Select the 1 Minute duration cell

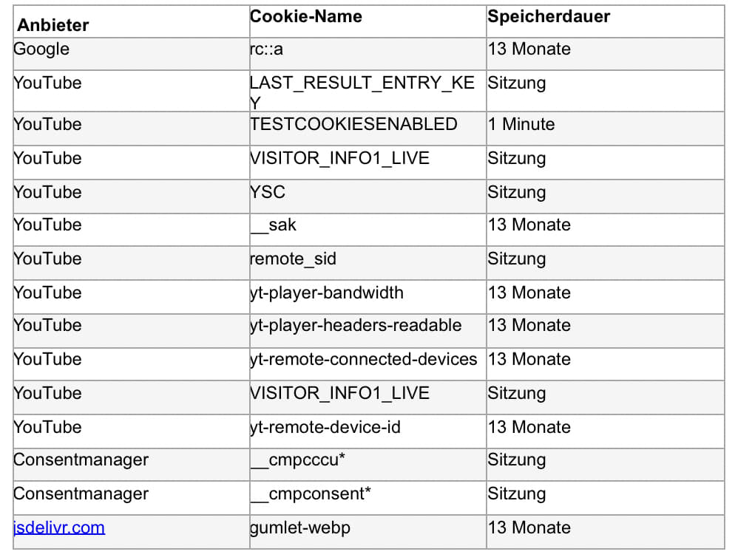click(521, 124)
